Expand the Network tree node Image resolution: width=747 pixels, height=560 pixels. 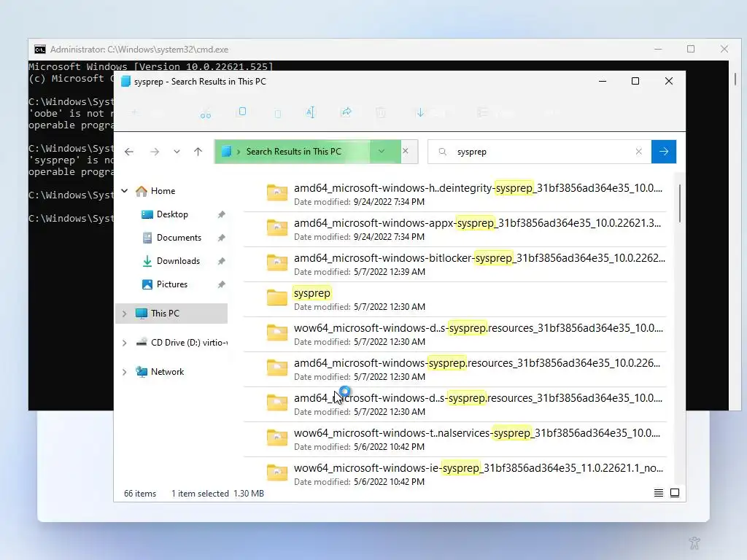tap(124, 372)
